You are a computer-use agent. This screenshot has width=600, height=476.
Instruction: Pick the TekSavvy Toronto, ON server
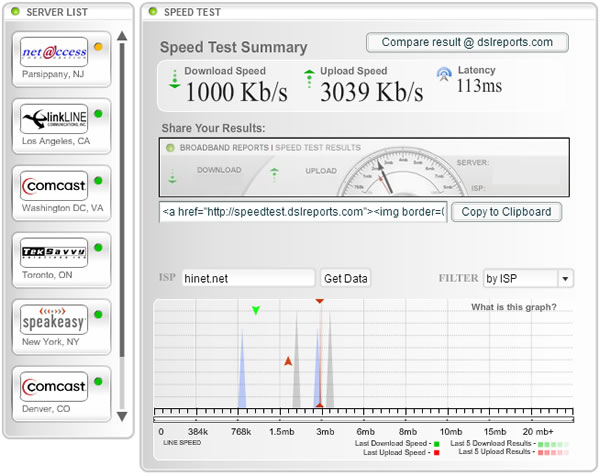tap(61, 260)
